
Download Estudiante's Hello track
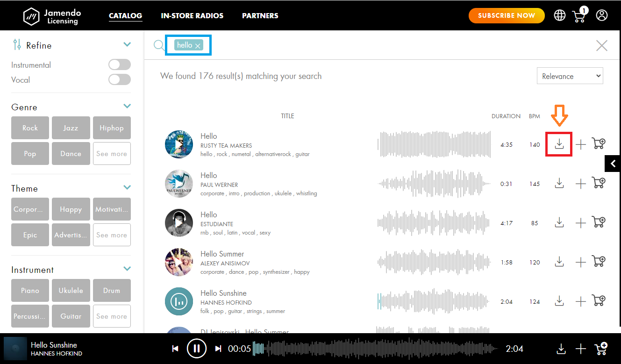(x=559, y=222)
